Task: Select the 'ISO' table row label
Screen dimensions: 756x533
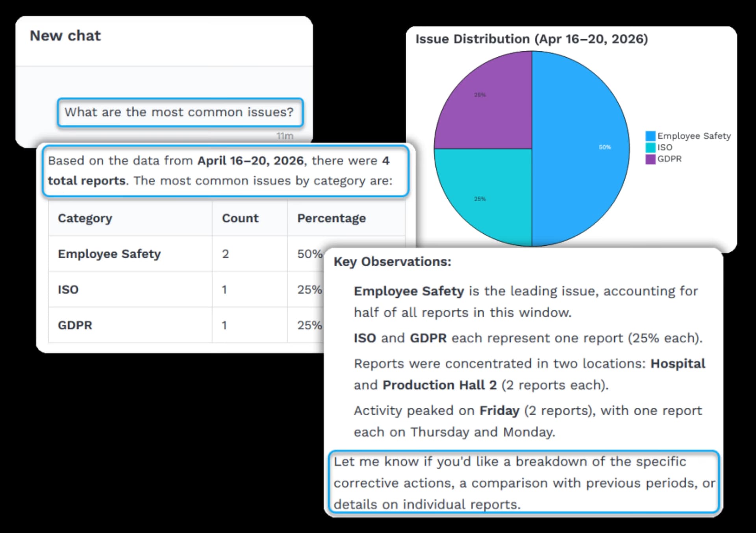Action: point(68,290)
